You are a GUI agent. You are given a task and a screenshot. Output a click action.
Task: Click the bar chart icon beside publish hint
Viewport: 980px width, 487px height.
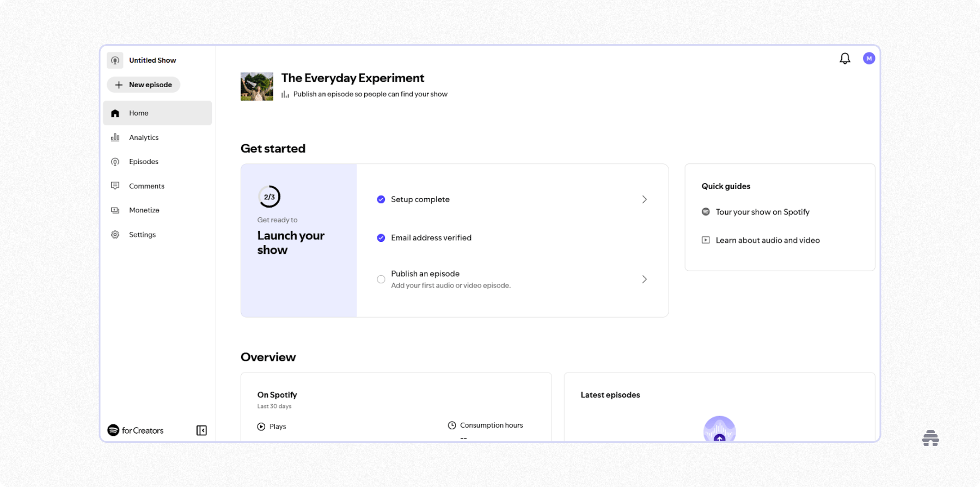coord(285,94)
